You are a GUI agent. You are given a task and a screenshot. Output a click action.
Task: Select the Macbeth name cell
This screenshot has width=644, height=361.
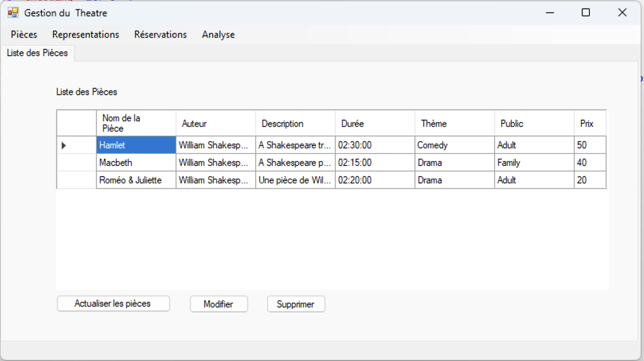tap(136, 163)
